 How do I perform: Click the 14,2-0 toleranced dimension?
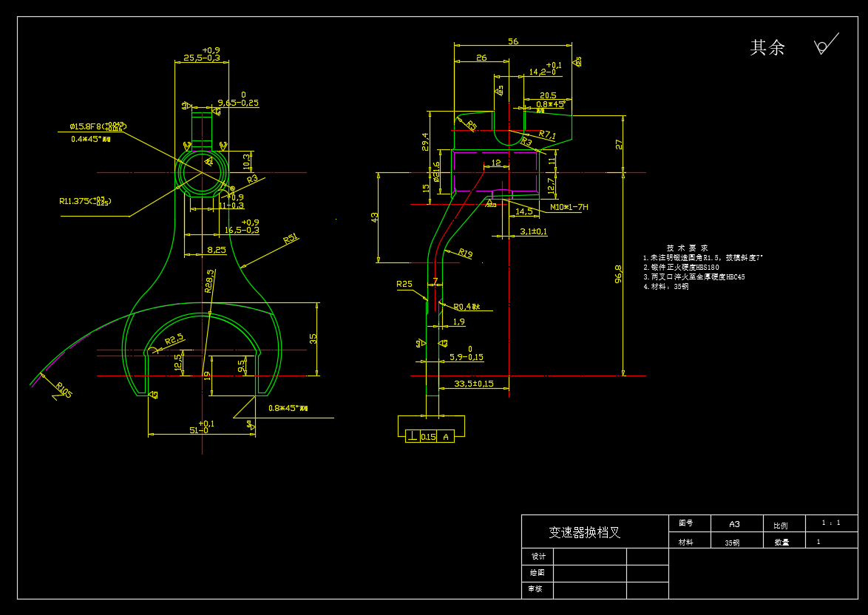546,69
